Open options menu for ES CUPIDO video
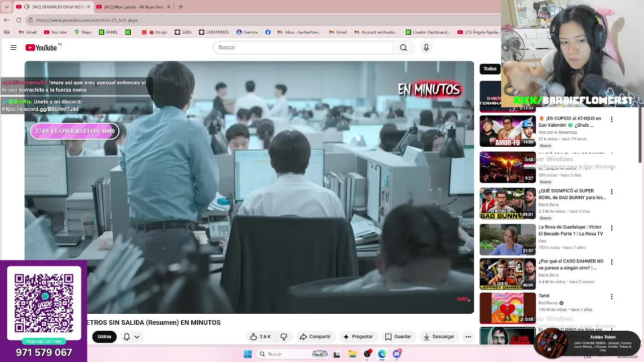The width and height of the screenshot is (644, 362). click(612, 119)
